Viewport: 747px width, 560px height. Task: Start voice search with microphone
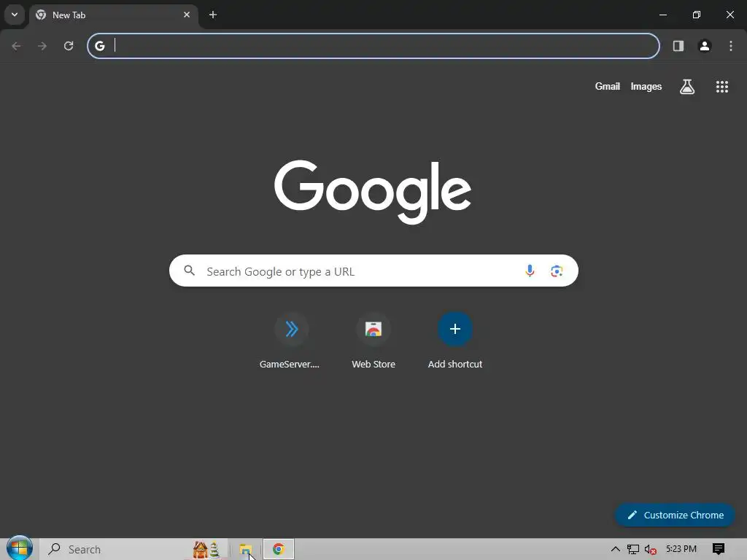[x=530, y=271]
